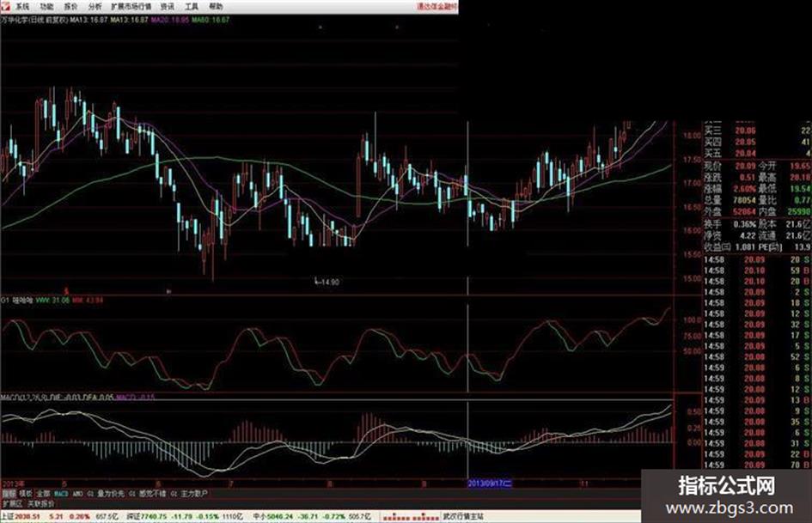Click the red dotted signal indicator icons

411,517
